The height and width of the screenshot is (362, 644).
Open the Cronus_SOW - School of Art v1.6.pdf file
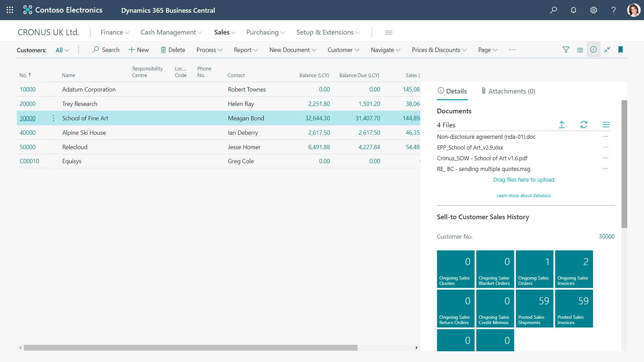(482, 158)
